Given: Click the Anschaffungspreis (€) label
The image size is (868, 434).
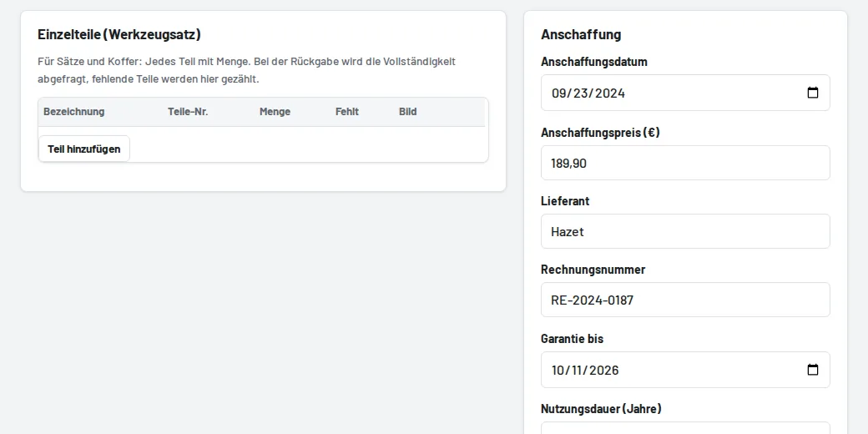Looking at the screenshot, I should click(600, 133).
